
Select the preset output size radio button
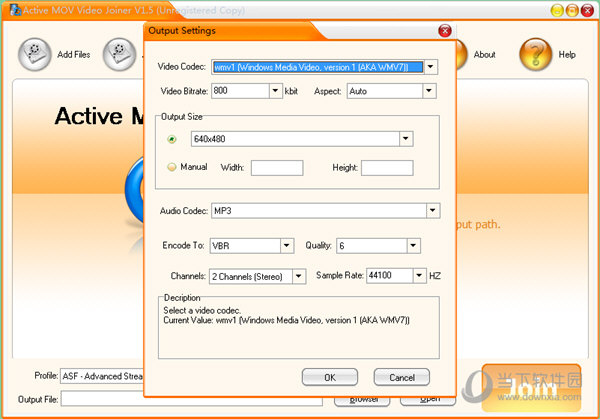(172, 139)
